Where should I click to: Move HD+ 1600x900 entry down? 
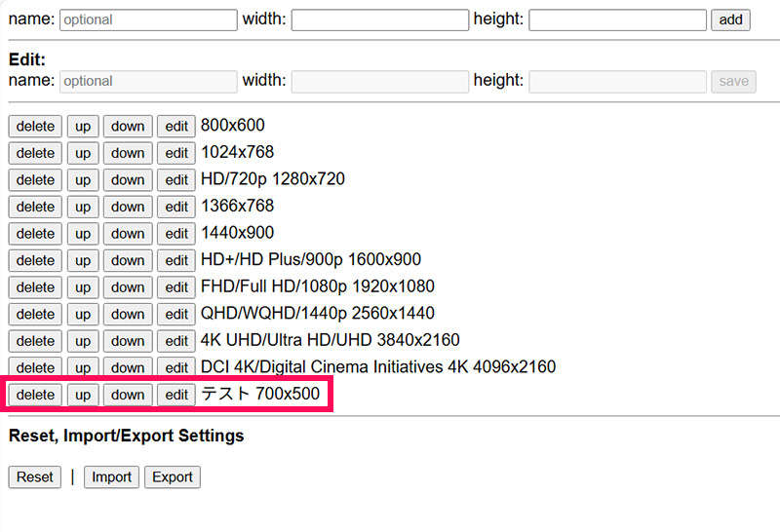[x=128, y=260]
